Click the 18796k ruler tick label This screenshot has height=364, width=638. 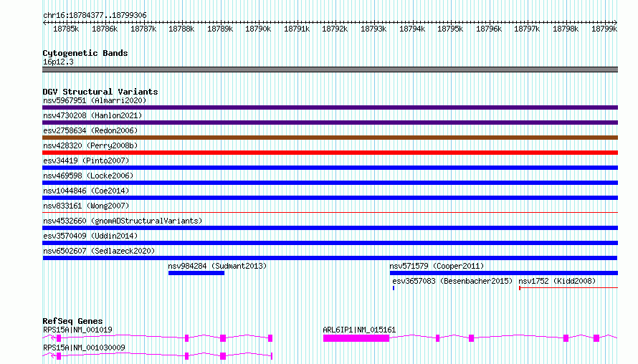489,29
